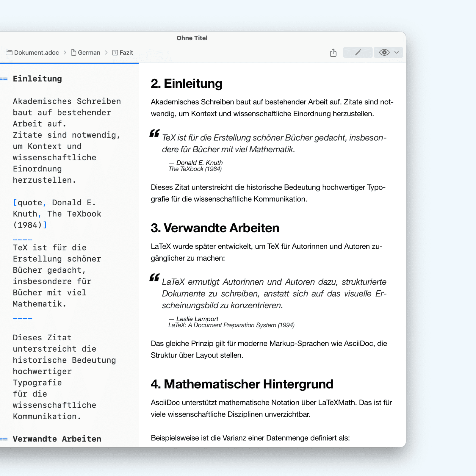Place cursor on the Einleitung source heading
The image size is (476, 476).
click(x=37, y=79)
